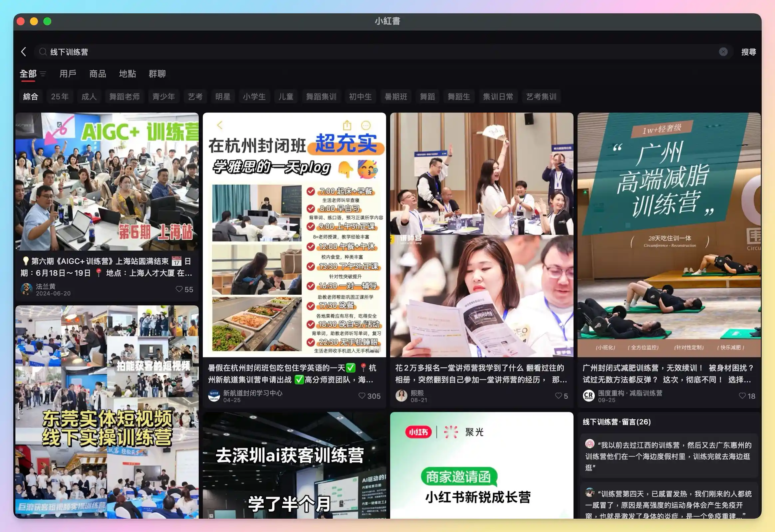
Task: Like the AIGC+ training camp post
Action: pyautogui.click(x=179, y=289)
